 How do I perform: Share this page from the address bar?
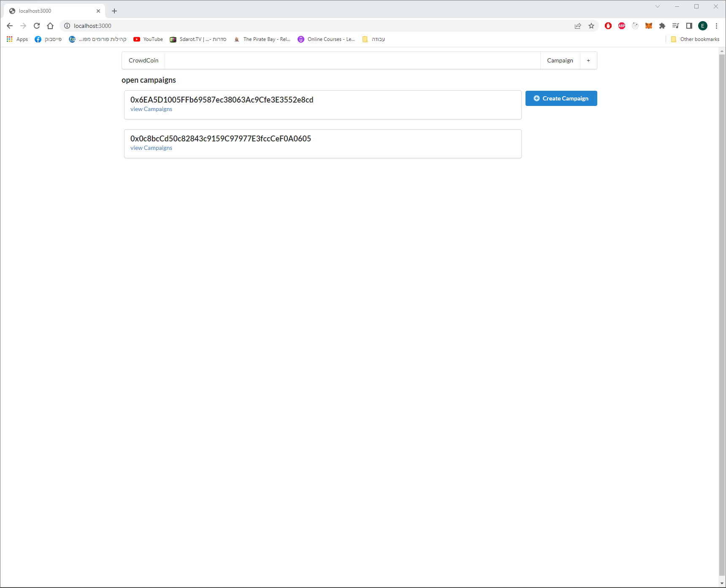(x=578, y=26)
